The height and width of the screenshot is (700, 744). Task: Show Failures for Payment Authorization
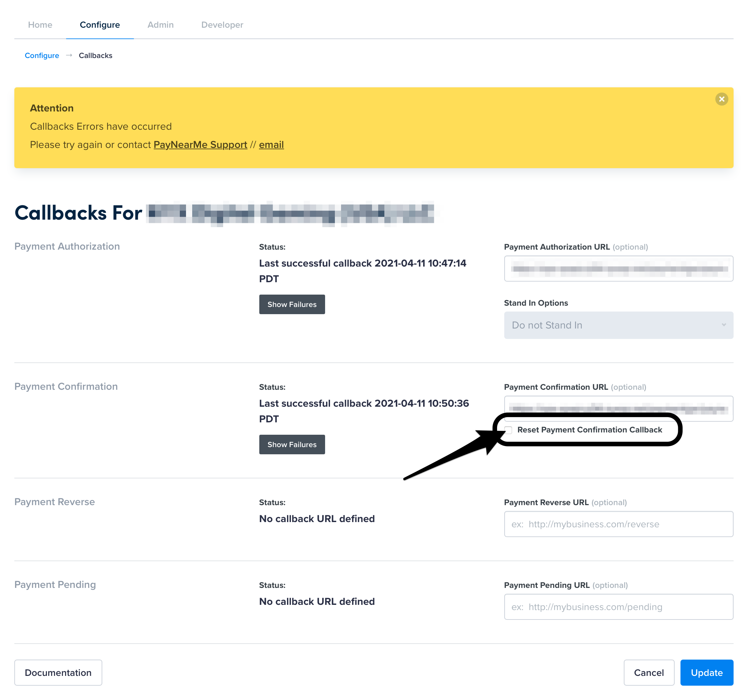[x=292, y=304]
